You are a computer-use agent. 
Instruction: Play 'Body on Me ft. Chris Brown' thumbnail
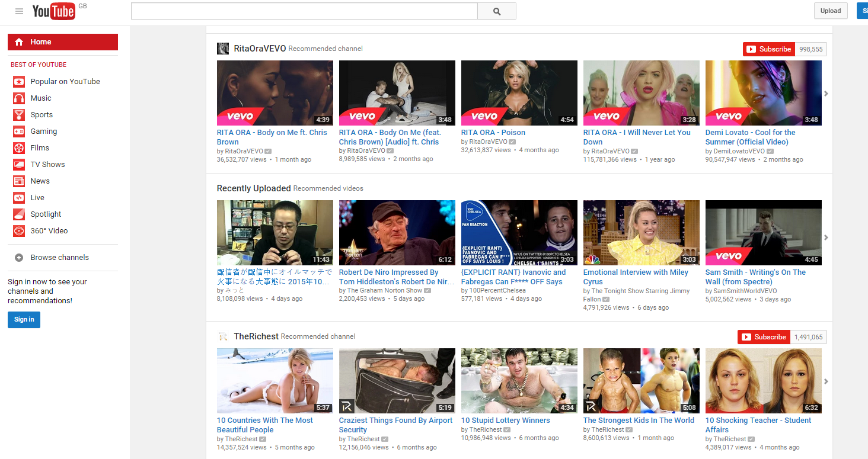(x=275, y=93)
